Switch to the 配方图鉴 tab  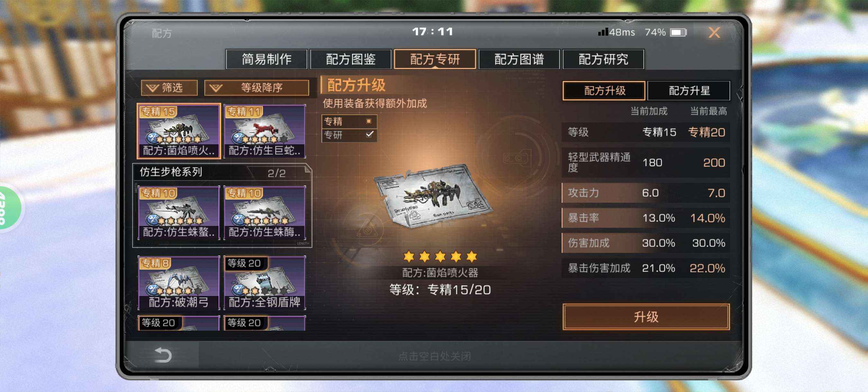tap(350, 59)
